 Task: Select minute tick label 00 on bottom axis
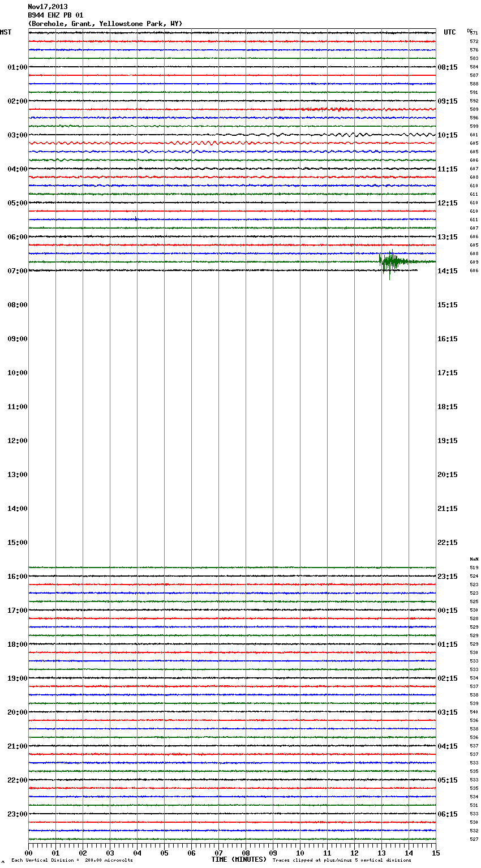(28, 853)
